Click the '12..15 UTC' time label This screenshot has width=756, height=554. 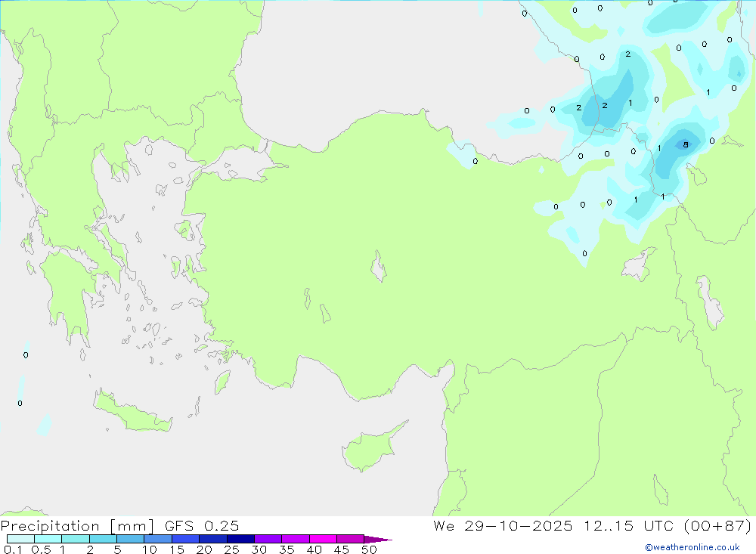pyautogui.click(x=628, y=526)
